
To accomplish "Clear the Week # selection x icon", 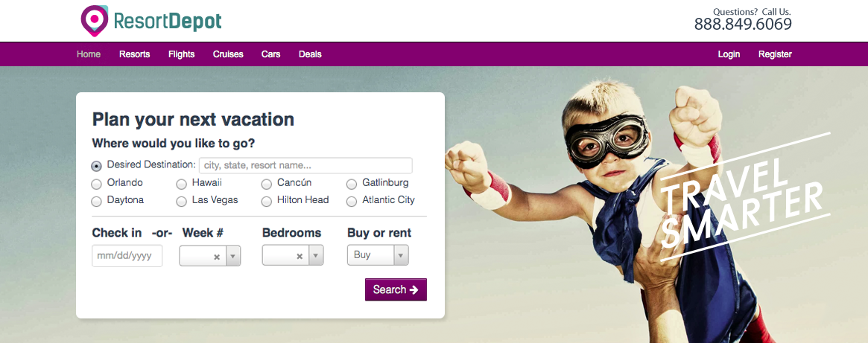I will [217, 257].
